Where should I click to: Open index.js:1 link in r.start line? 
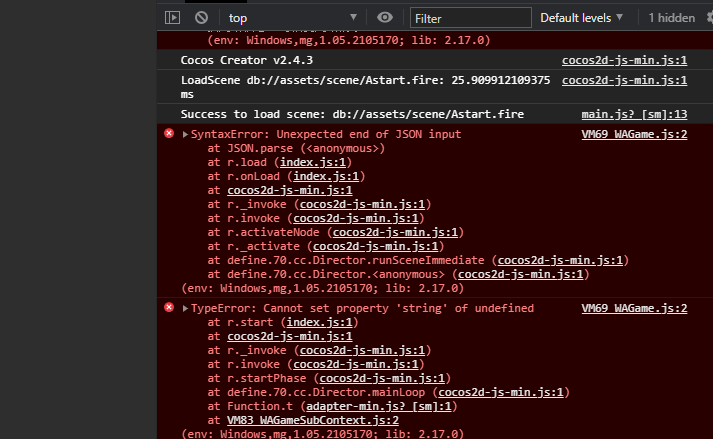(319, 323)
